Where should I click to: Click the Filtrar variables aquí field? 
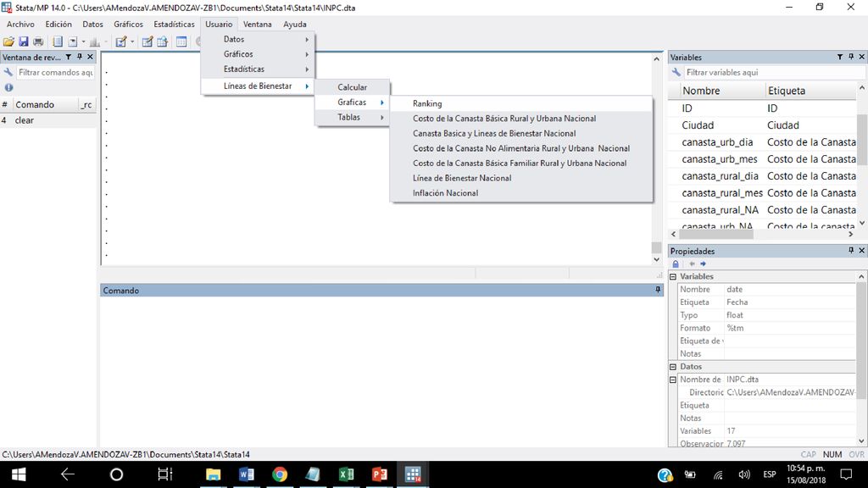(775, 73)
